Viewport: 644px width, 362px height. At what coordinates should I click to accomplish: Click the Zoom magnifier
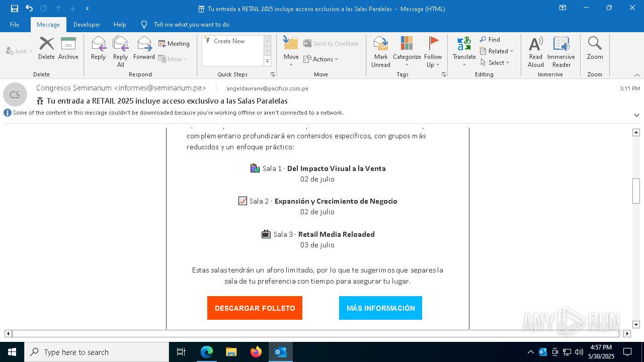595,49
